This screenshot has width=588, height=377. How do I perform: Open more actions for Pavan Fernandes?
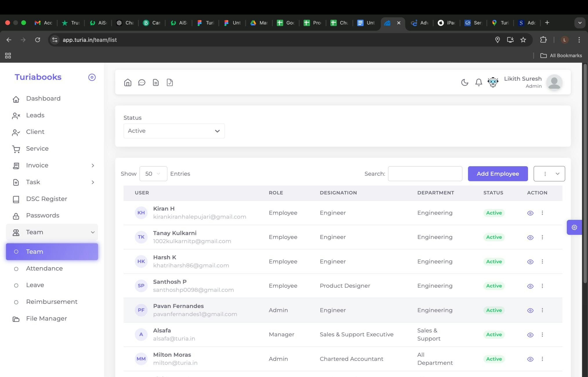(542, 310)
